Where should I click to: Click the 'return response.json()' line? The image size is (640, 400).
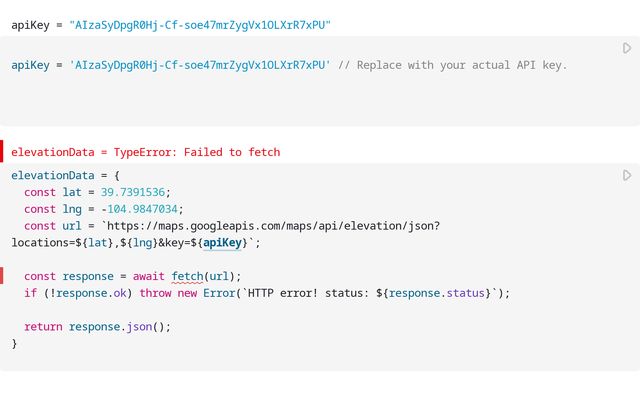(x=98, y=326)
